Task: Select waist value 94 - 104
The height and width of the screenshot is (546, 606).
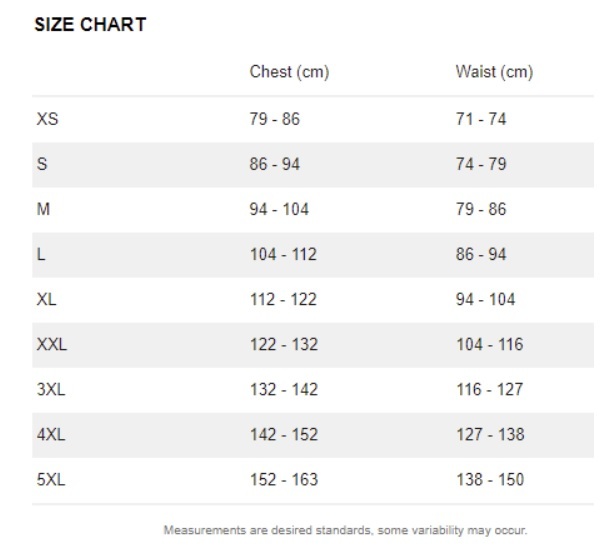Action: click(x=485, y=299)
